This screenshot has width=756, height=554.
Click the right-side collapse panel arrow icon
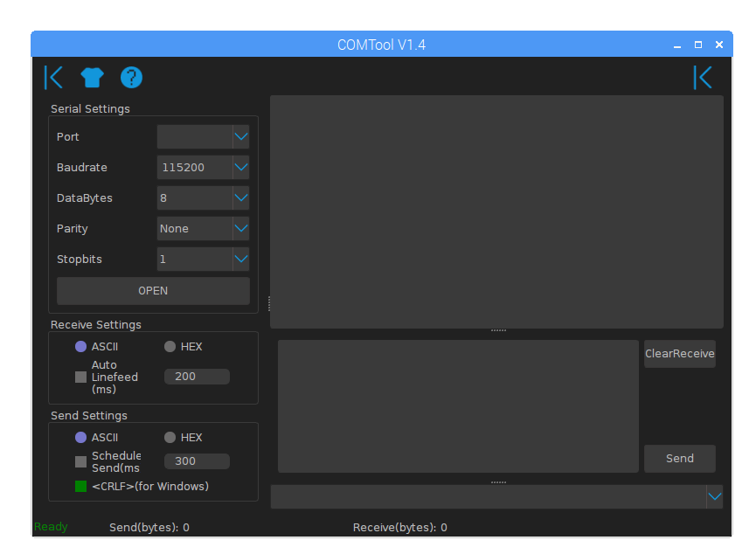coord(703,77)
